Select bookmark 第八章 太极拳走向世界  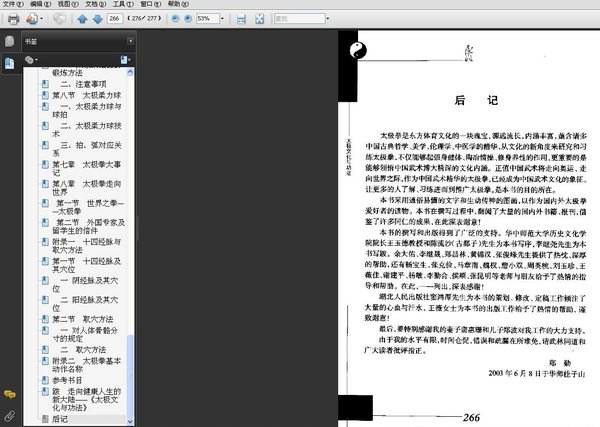tap(86, 187)
